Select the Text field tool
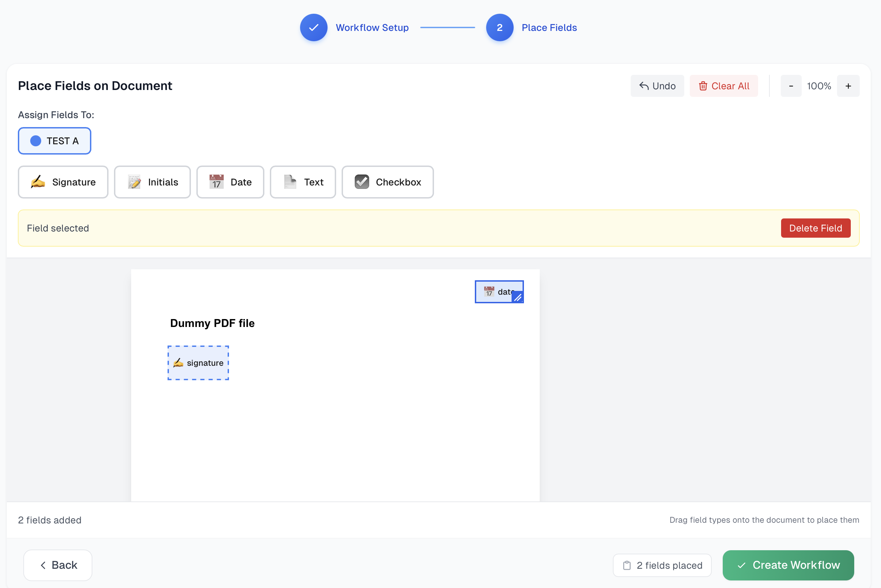The width and height of the screenshot is (881, 588). pos(302,182)
